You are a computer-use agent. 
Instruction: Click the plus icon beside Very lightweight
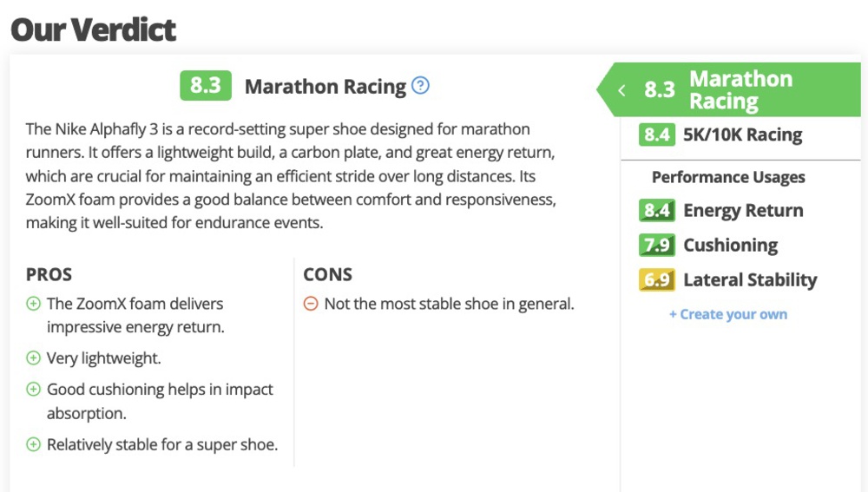tap(33, 358)
